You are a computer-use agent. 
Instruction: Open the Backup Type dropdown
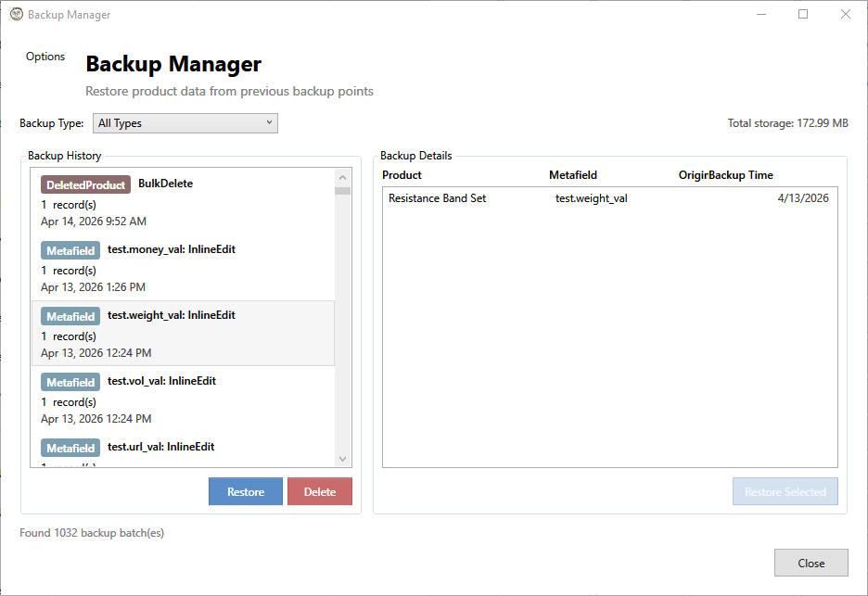(185, 122)
